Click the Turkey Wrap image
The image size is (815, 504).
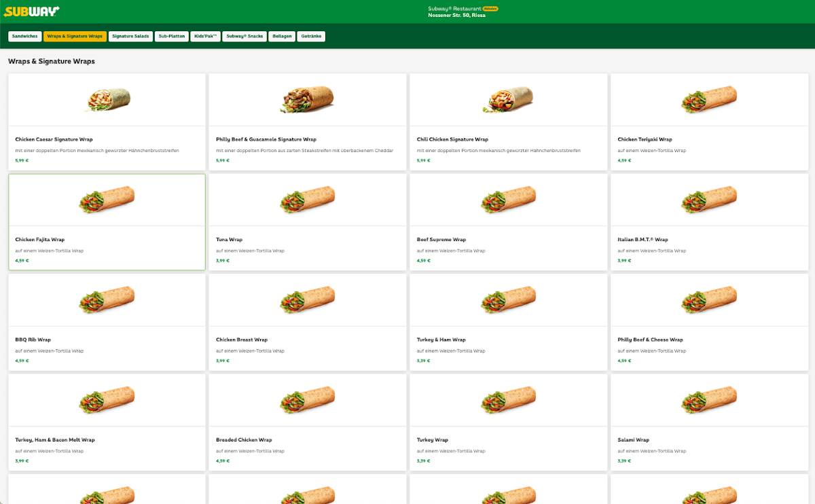[509, 400]
